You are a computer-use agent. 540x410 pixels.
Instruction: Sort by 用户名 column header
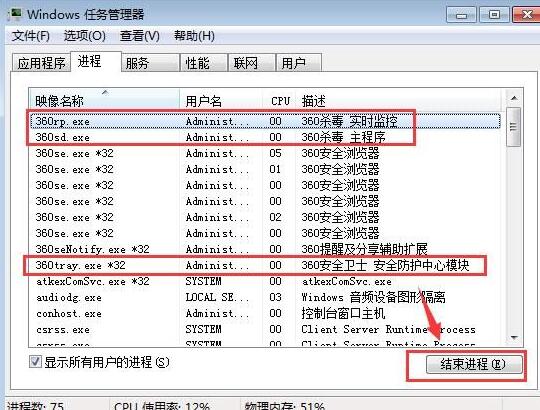(x=221, y=101)
